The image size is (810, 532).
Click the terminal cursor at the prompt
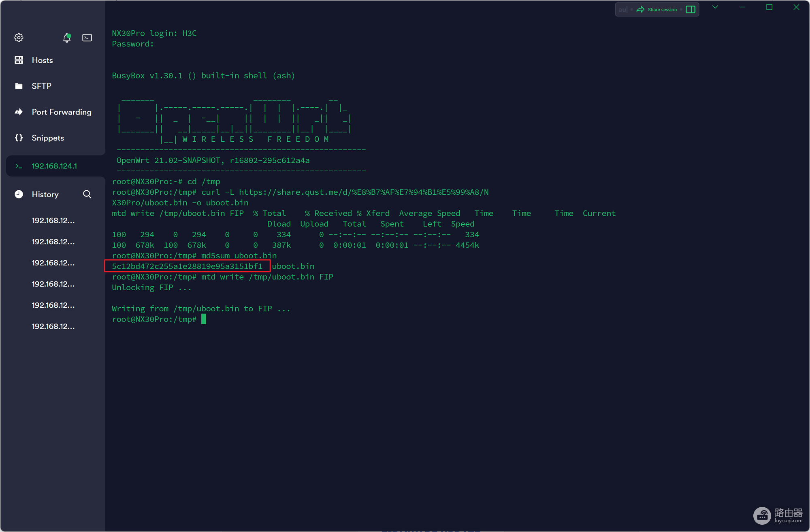pos(204,319)
